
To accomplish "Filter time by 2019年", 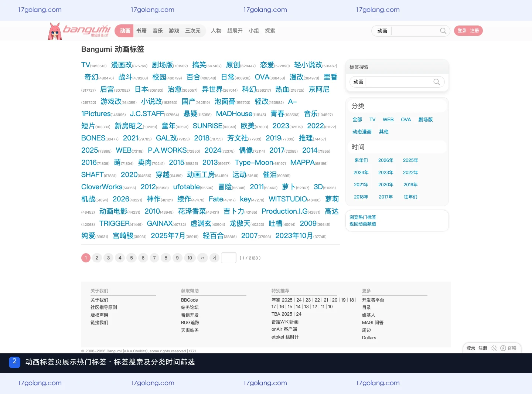I will click(x=410, y=184).
